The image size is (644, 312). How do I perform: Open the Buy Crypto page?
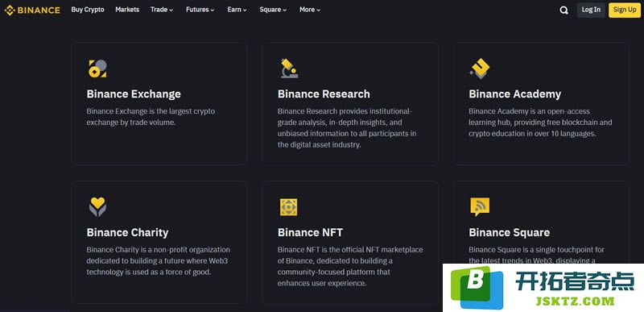click(x=88, y=10)
